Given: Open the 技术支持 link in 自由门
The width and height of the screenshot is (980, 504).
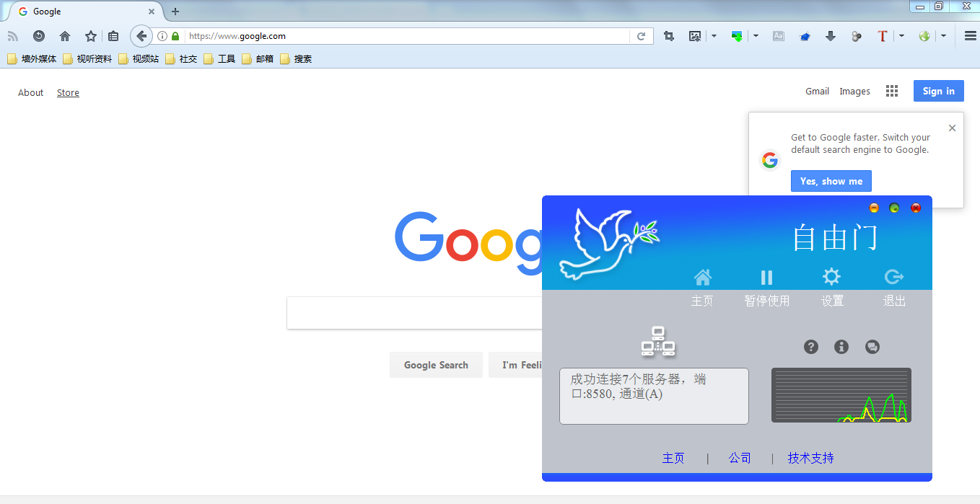Looking at the screenshot, I should coord(811,458).
